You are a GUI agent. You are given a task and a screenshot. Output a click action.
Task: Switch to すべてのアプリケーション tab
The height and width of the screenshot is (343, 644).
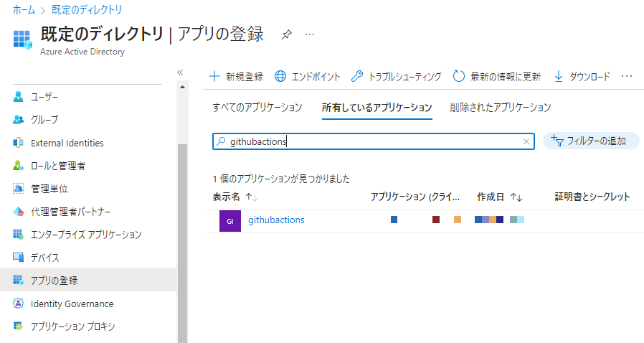click(257, 108)
